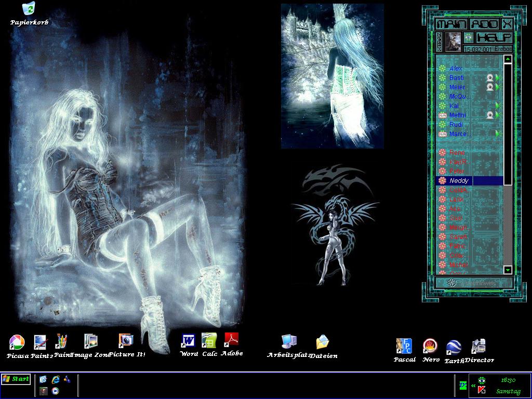Toggle the XTRAZ side panel button

click(439, 42)
